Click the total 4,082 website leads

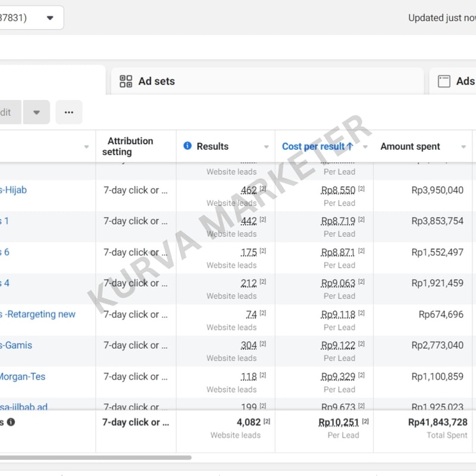pyautogui.click(x=249, y=422)
